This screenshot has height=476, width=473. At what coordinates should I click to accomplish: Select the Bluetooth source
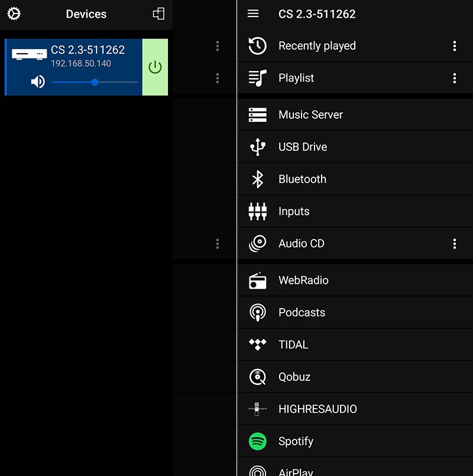pyautogui.click(x=355, y=179)
